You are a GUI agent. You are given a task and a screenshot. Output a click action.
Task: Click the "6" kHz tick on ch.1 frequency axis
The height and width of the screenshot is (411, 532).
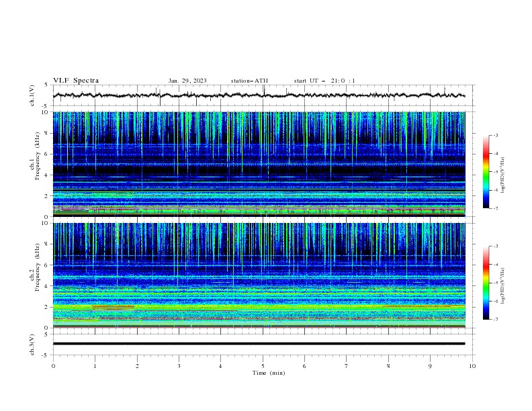point(46,154)
